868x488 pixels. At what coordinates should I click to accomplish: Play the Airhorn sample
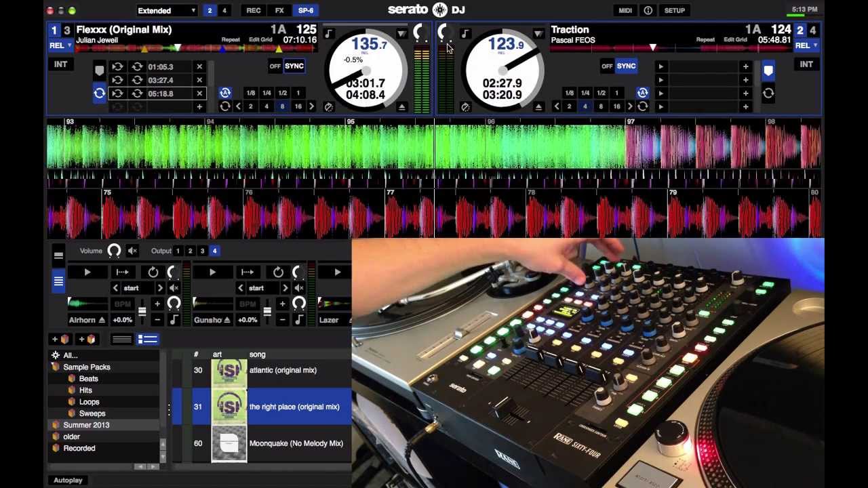(x=87, y=272)
